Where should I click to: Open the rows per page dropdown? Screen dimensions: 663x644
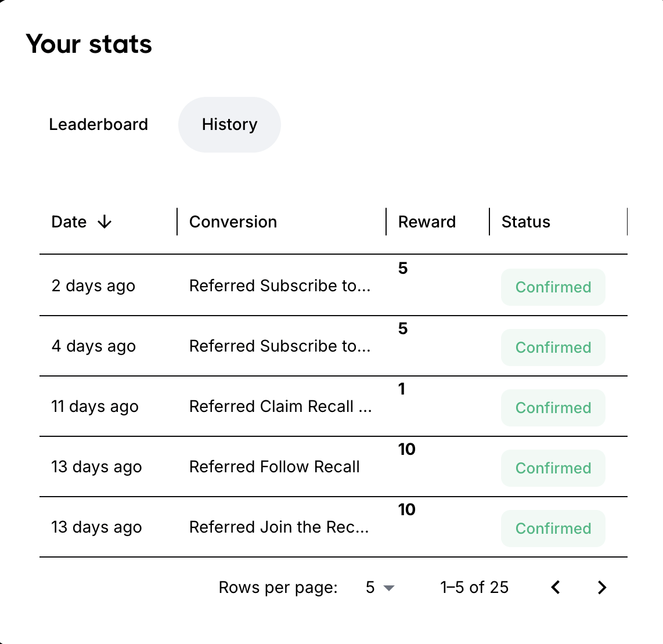(380, 588)
